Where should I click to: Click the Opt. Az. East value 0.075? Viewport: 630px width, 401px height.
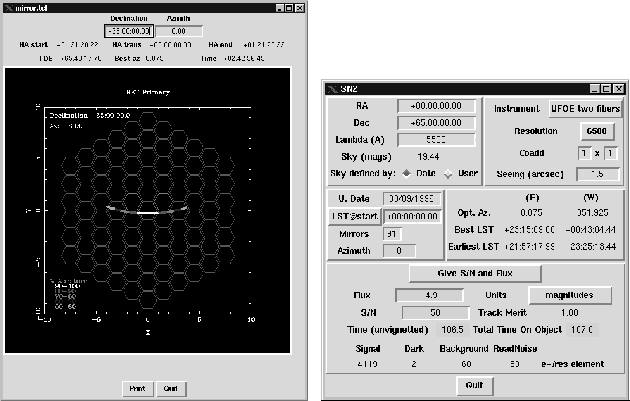pyautogui.click(x=531, y=213)
